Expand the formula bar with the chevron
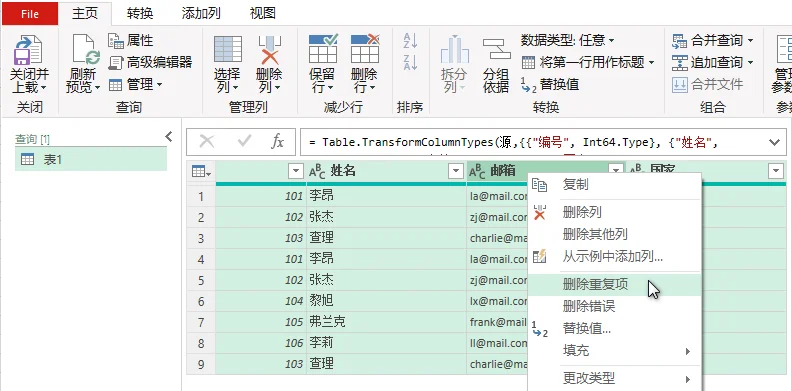The image size is (792, 391). click(x=774, y=142)
